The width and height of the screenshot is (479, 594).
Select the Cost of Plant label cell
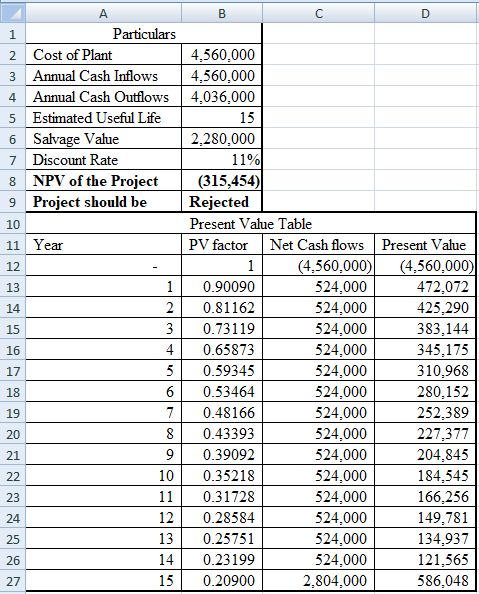pos(103,55)
